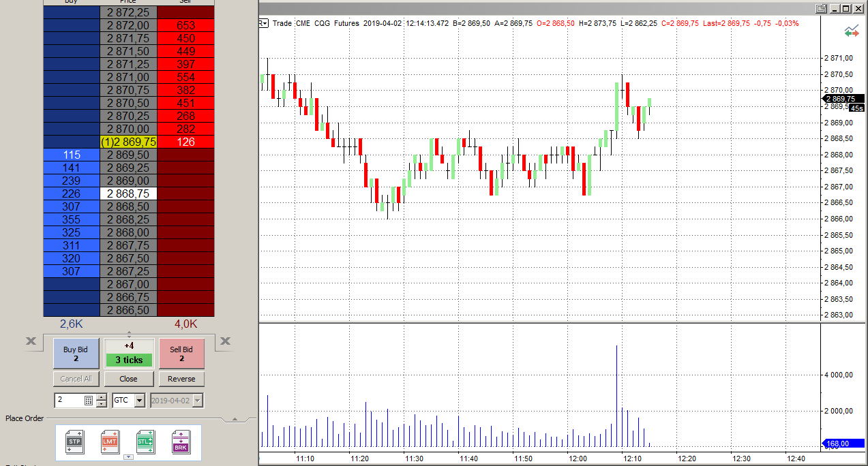Click the blue 168,00 volume marker

coord(845,444)
